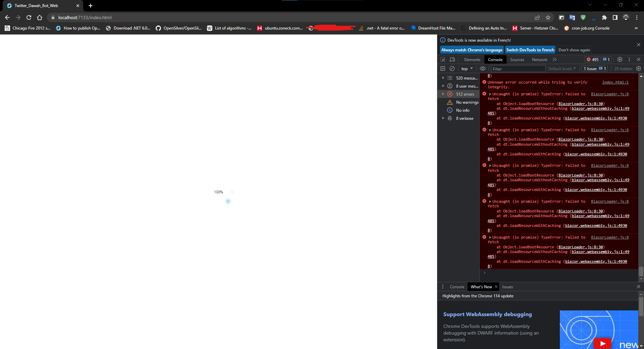Click inside the console Filter input field

(x=518, y=68)
